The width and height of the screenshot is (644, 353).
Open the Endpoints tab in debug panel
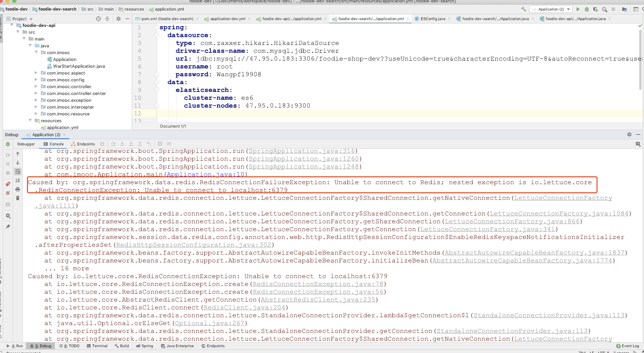coord(83,144)
